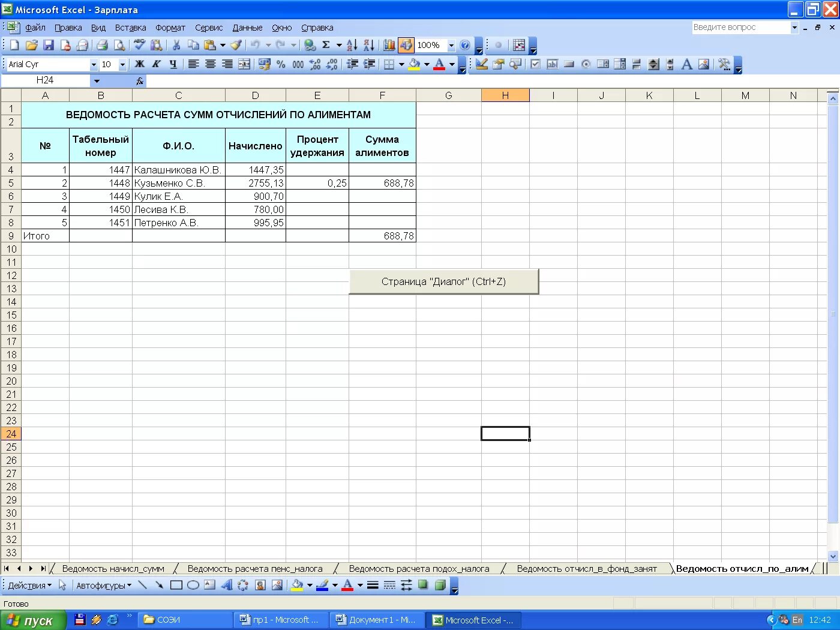Open the font name dropdown Arial Cyr
Image resolution: width=840 pixels, height=630 pixels.
click(94, 64)
